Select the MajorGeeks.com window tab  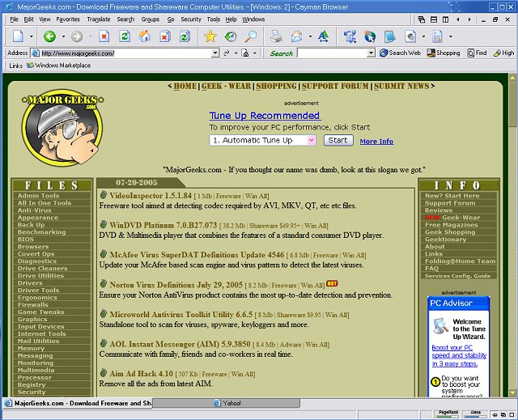pos(78,403)
